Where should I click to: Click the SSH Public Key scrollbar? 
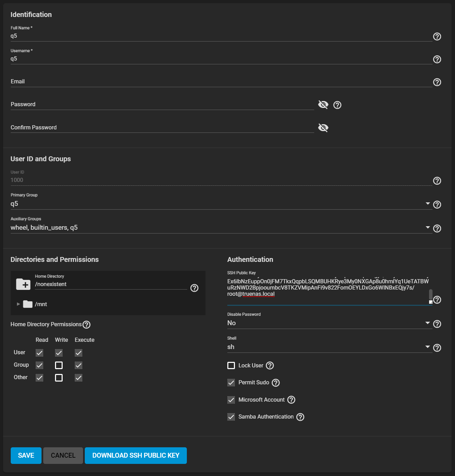point(430,294)
